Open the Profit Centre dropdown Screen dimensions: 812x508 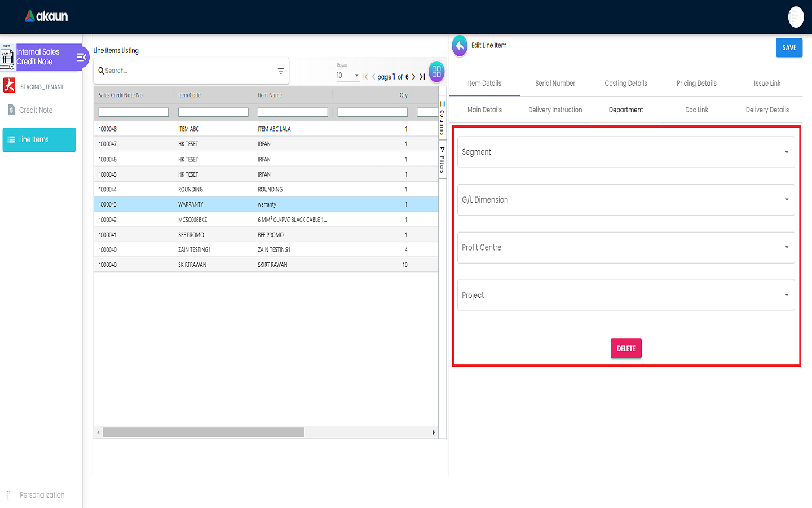[x=625, y=248]
